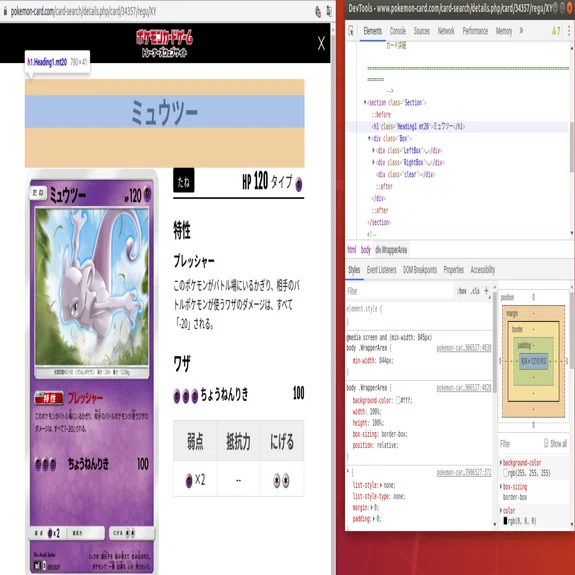The width and height of the screenshot is (575, 575).
Task: Click the element.style rule block
Action: click(418, 315)
